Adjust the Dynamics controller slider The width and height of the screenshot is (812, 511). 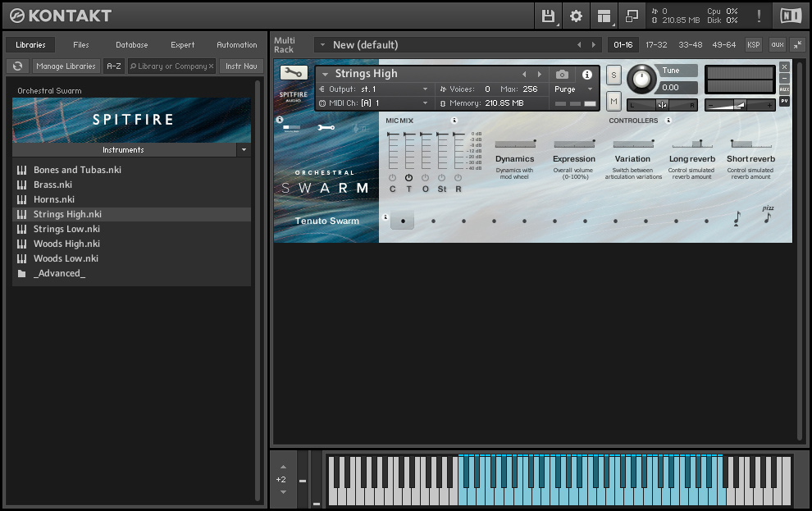click(x=515, y=144)
